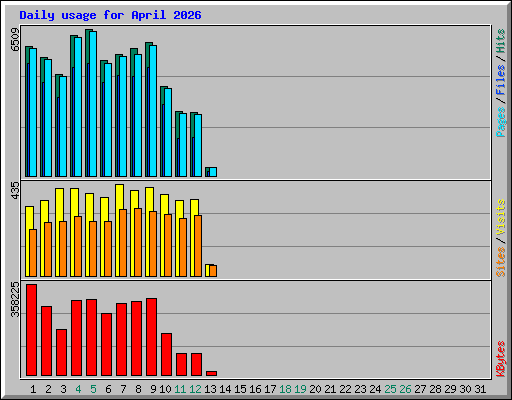Click the red KBytes bar for day 1
This screenshot has height=400, width=512.
(x=31, y=330)
